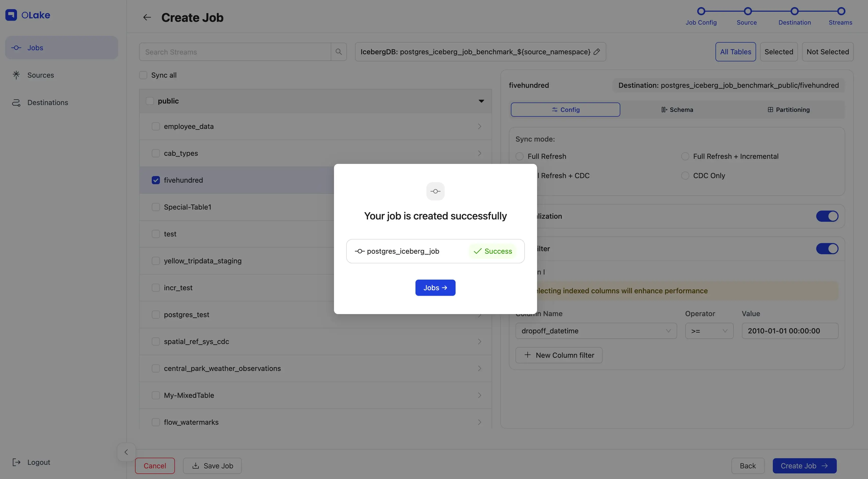
Task: Click the Streams step marker in progress tracker
Action: (841, 11)
